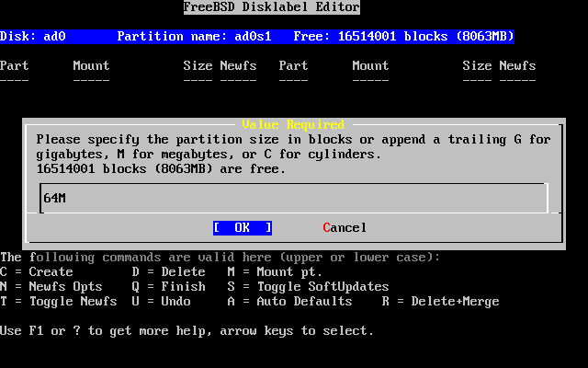Click the FreeBSD Disklabel Editor title
This screenshot has height=368, width=588.
(x=272, y=7)
